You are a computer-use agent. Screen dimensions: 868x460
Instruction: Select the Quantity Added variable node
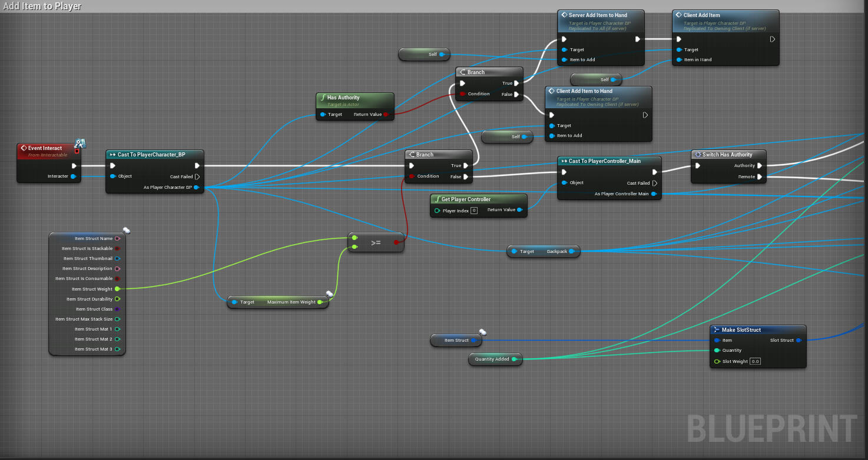(492, 359)
